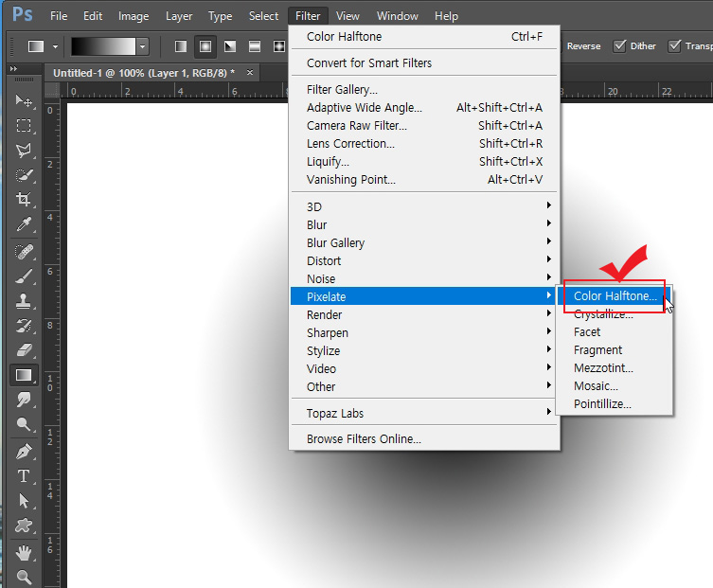Select the Dodge tool
Image resolution: width=713 pixels, height=588 pixels.
click(24, 424)
